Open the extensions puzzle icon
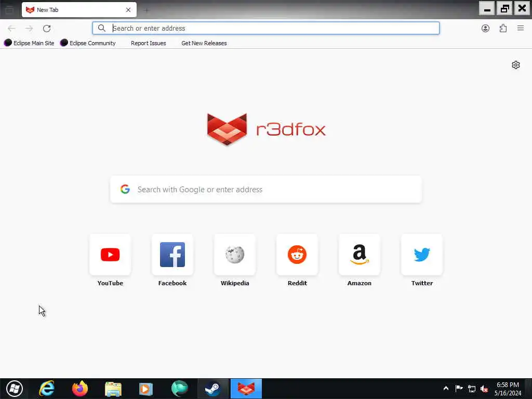 (x=503, y=29)
